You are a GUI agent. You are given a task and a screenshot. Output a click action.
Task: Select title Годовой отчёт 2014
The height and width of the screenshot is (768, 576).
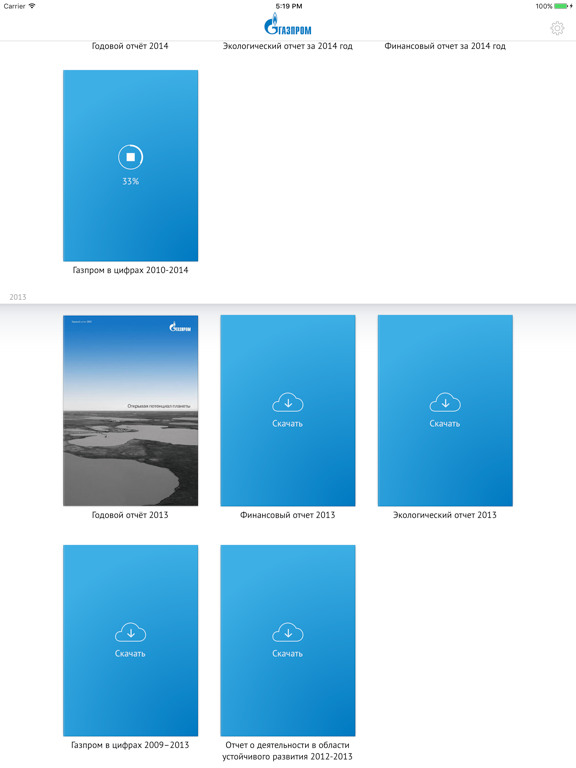tap(130, 46)
